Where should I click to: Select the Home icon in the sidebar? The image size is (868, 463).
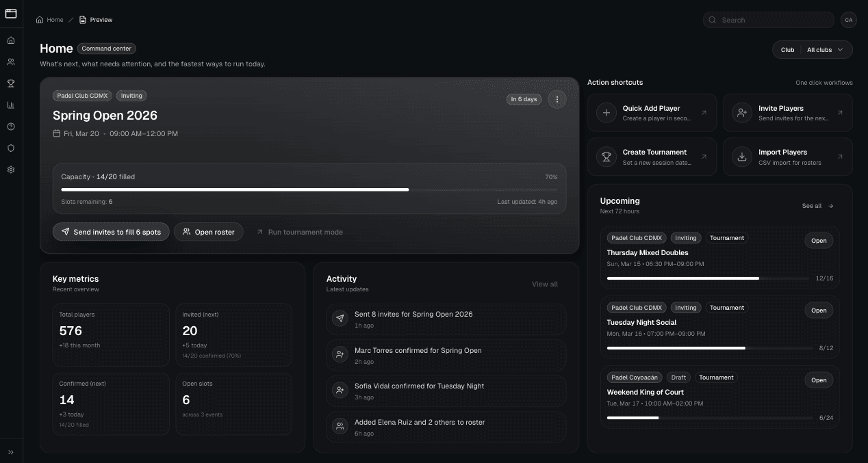click(x=11, y=40)
